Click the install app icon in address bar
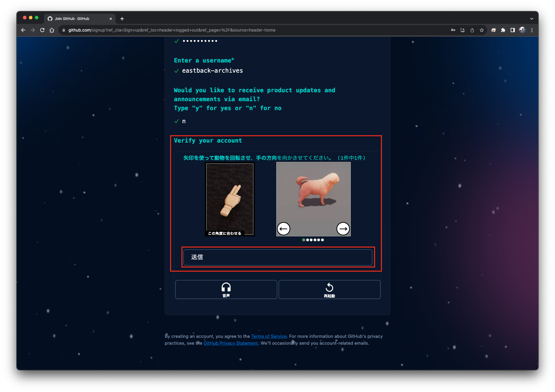555x392 pixels. [x=463, y=30]
